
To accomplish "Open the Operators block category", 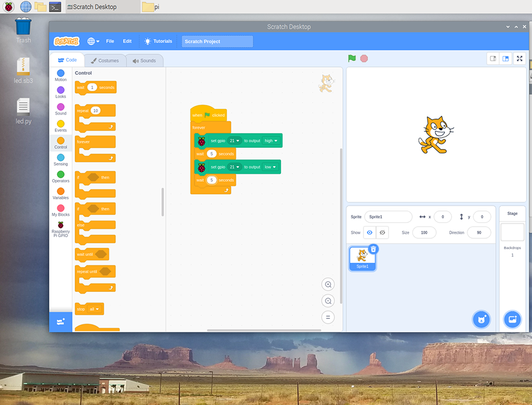I will [61, 177].
